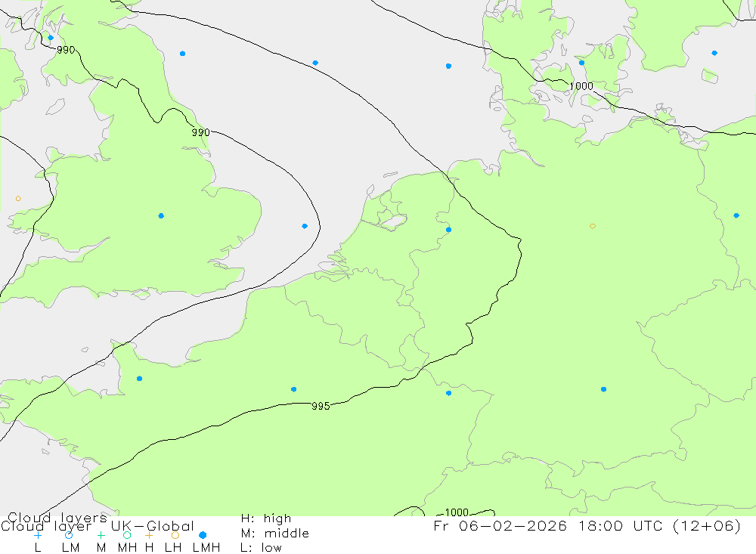Click the orange plus H legend symbol

(x=149, y=535)
